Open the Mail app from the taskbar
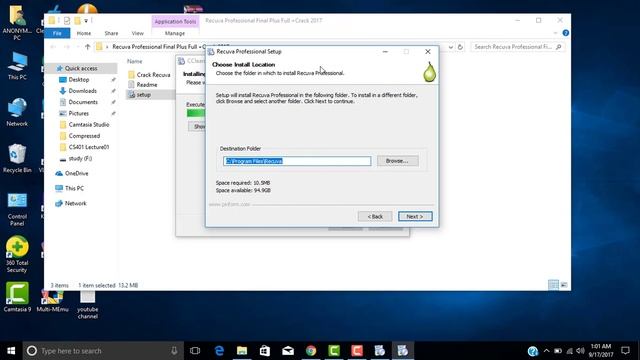 point(288,351)
